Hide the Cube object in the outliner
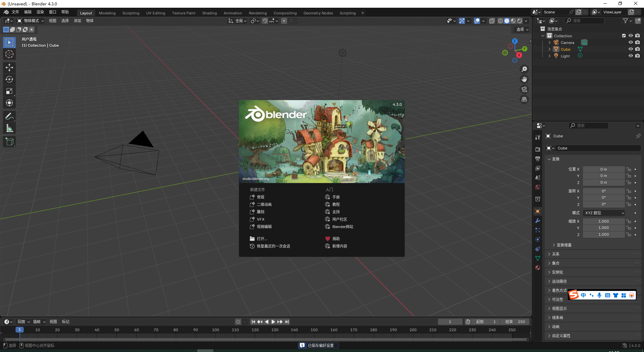This screenshot has height=352, width=644. (x=631, y=49)
